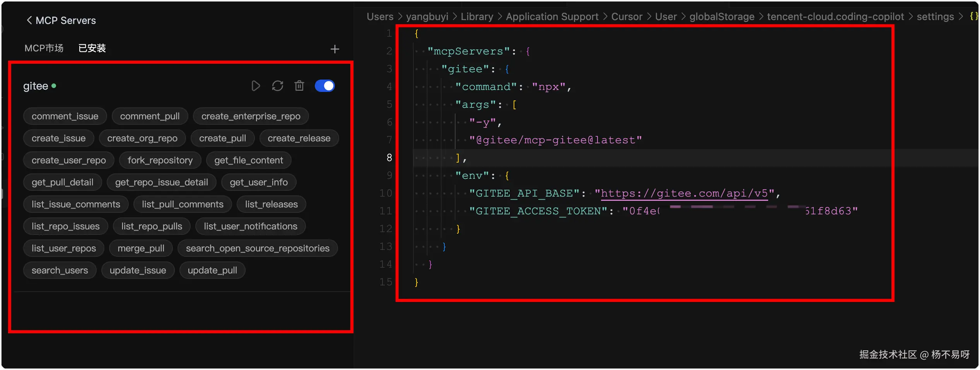This screenshot has width=980, height=370.
Task: Pick the update_pull tool chip
Action: point(212,270)
